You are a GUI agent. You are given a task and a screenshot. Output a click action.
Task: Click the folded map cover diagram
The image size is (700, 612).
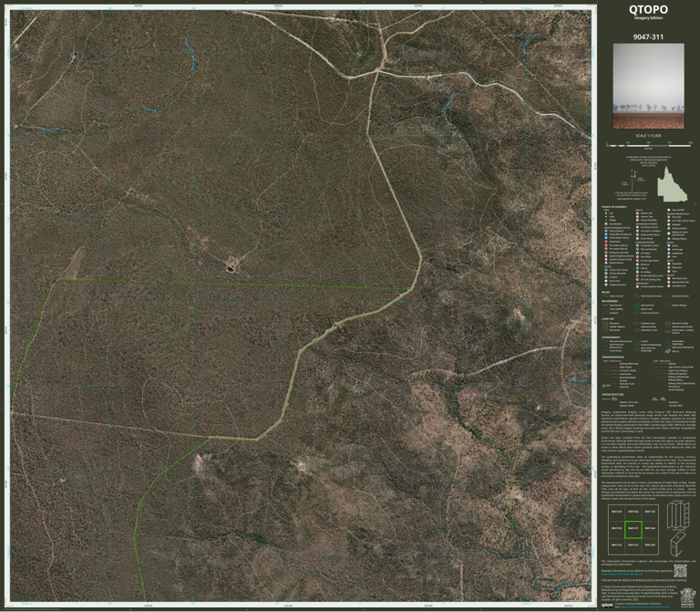pyautogui.click(x=678, y=545)
